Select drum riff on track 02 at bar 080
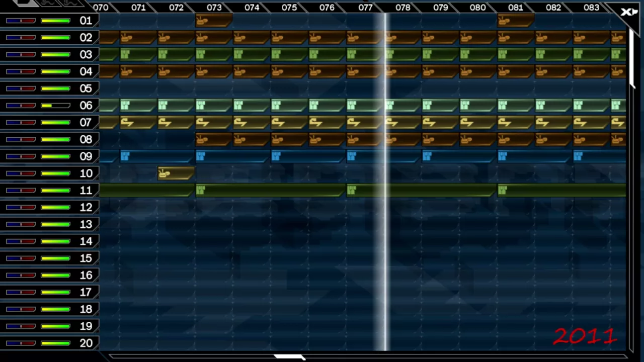This screenshot has width=644, height=362. (478, 38)
